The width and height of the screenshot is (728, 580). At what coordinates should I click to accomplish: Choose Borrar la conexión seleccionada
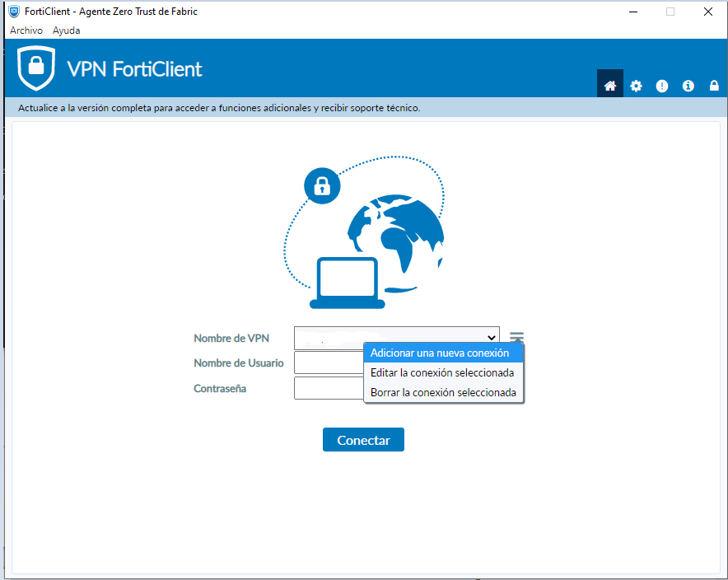click(x=443, y=392)
